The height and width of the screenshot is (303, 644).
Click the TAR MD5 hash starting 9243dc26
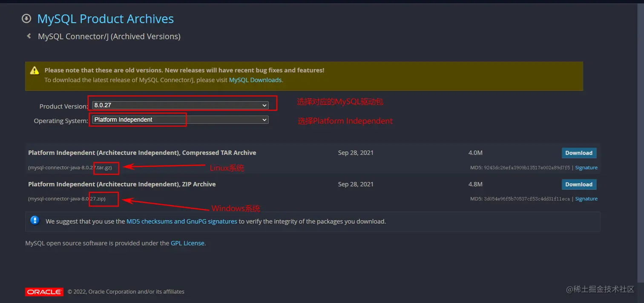pos(527,168)
